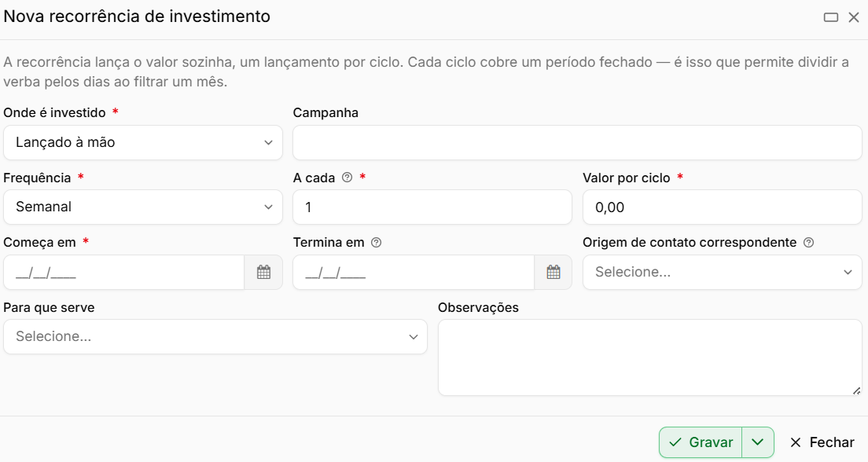Maximize the investment recurrence dialog
The image size is (868, 462).
(831, 17)
